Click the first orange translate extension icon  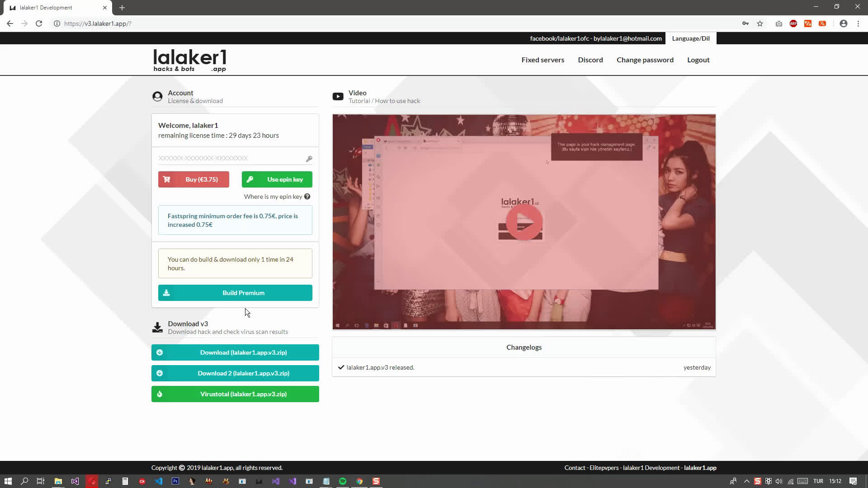pyautogui.click(x=807, y=23)
